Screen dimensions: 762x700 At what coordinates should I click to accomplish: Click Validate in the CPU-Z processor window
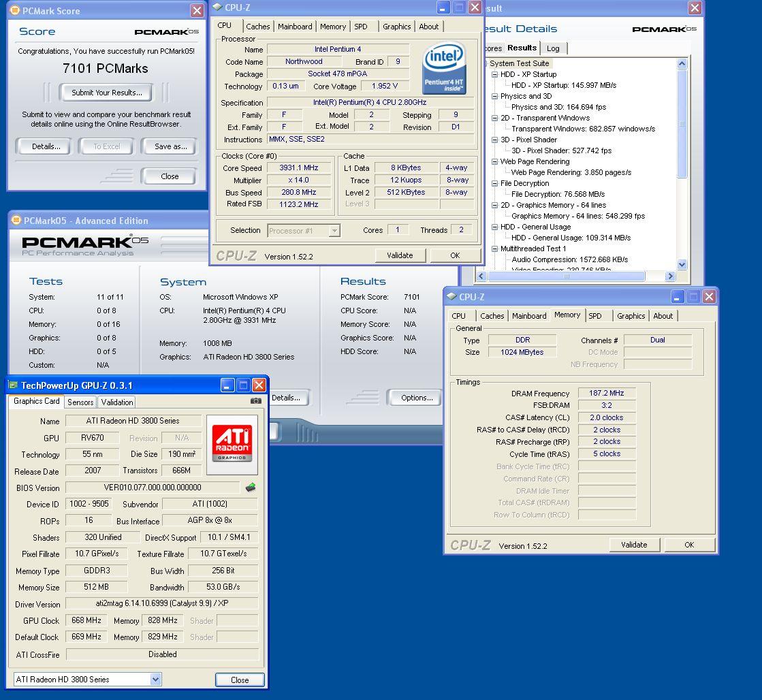click(x=400, y=255)
